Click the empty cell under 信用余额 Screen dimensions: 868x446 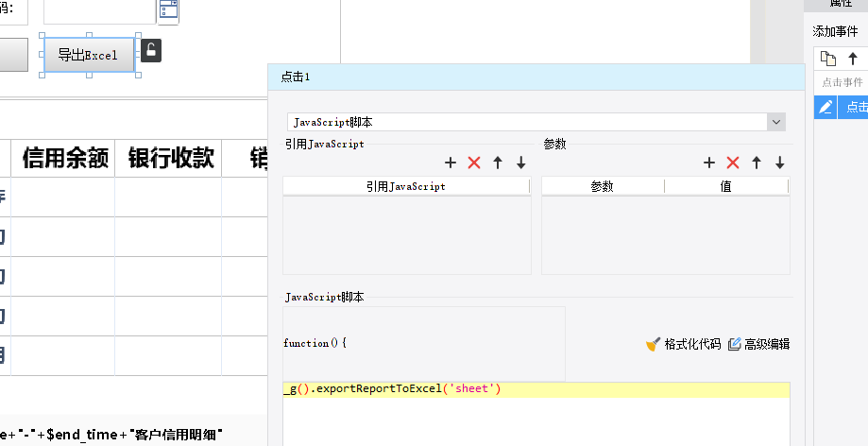(x=63, y=197)
